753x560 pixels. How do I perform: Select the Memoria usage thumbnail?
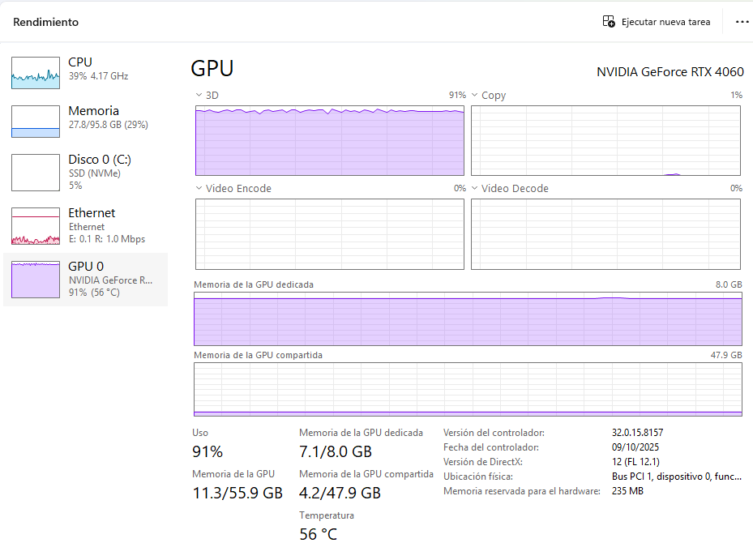[x=36, y=122]
